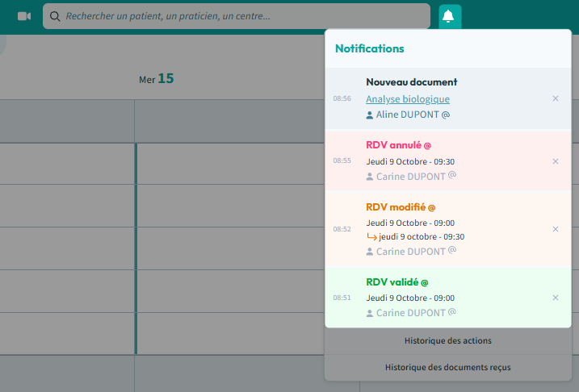Select the Mer 15 day header
This screenshot has height=392, width=579.
tap(157, 79)
